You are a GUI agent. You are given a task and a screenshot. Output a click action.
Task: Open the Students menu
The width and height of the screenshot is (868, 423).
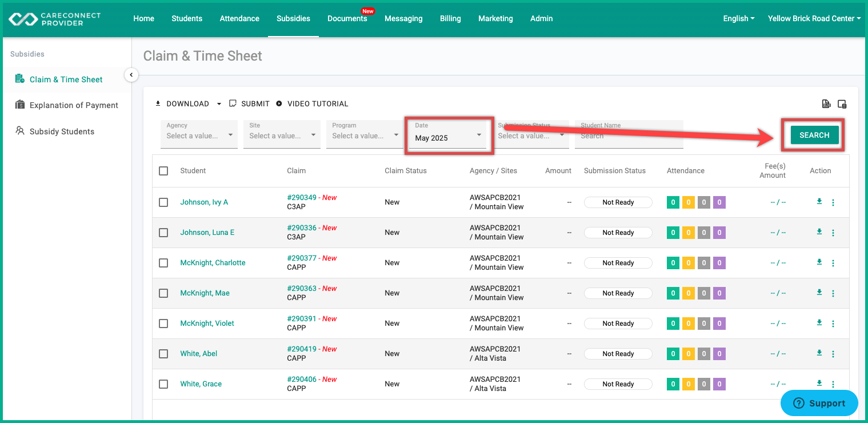point(187,18)
